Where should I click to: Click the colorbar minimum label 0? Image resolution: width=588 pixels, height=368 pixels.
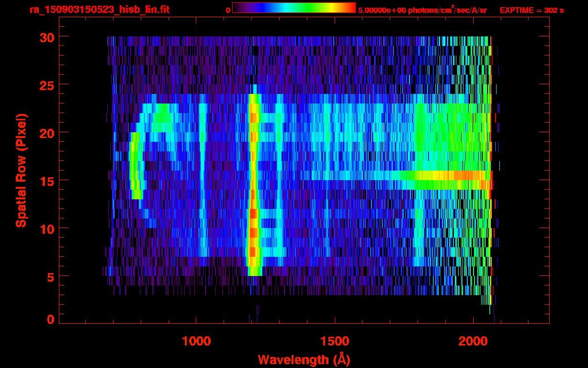[228, 10]
